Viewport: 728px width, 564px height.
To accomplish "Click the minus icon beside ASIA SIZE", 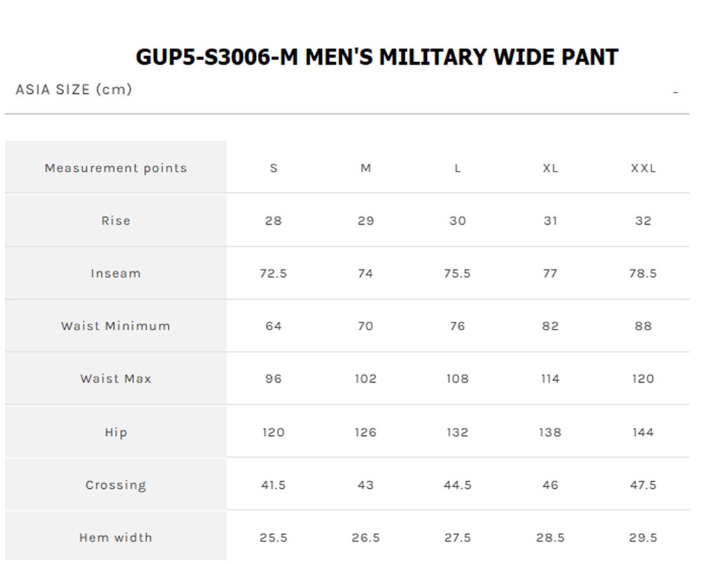I will tap(676, 93).
